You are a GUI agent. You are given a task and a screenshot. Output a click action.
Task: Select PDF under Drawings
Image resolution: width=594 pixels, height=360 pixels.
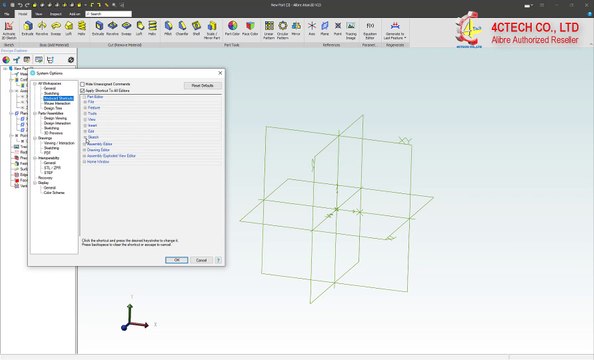click(47, 153)
